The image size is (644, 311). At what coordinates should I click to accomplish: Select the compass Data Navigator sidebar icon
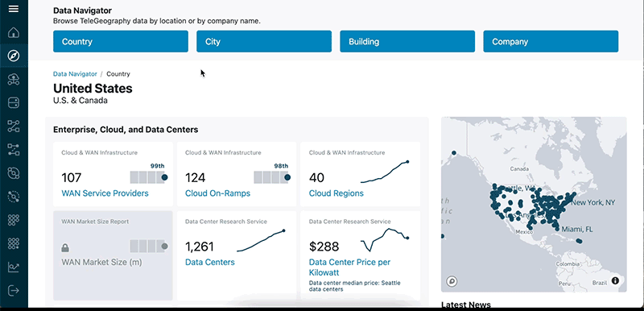14,56
